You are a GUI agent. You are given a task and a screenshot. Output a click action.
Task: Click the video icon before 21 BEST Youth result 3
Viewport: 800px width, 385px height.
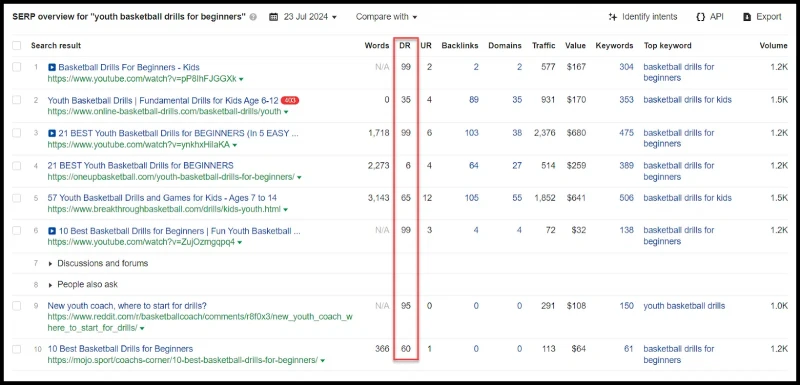52,133
